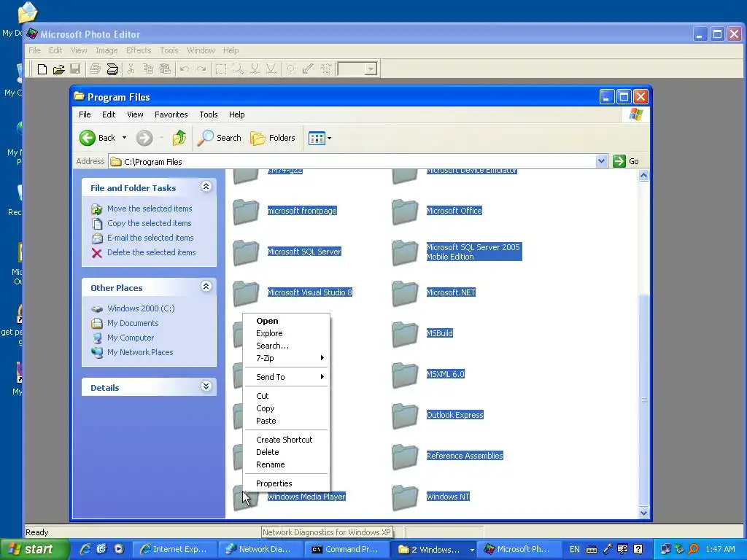This screenshot has width=747, height=560.
Task: Click inside the C:\Program Files address field
Action: (352, 162)
